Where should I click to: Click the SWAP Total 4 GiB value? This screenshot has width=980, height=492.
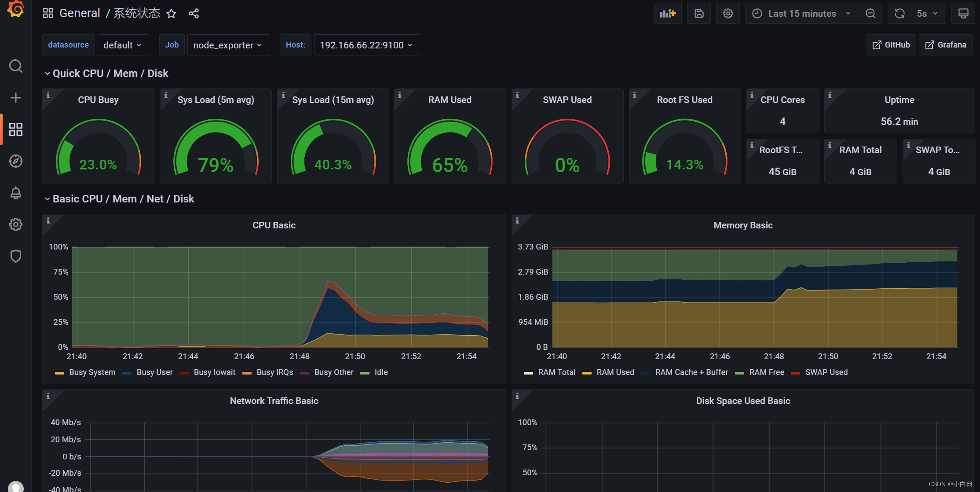point(939,172)
